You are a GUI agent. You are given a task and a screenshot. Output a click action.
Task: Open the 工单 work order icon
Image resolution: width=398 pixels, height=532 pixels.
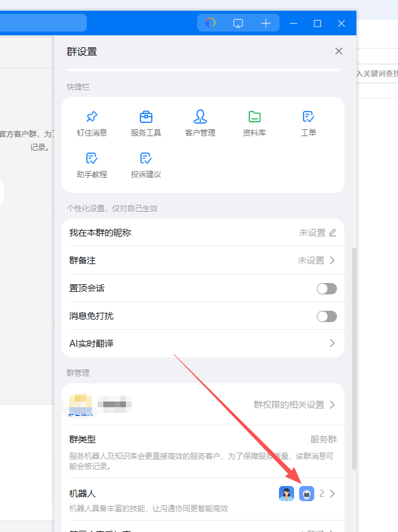309,117
